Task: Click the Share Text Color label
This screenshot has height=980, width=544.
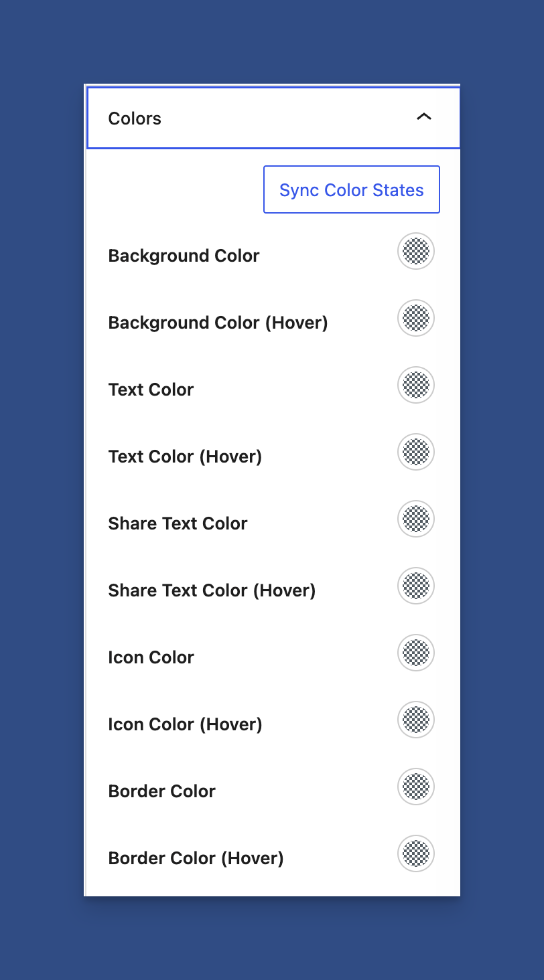Action: pos(178,523)
